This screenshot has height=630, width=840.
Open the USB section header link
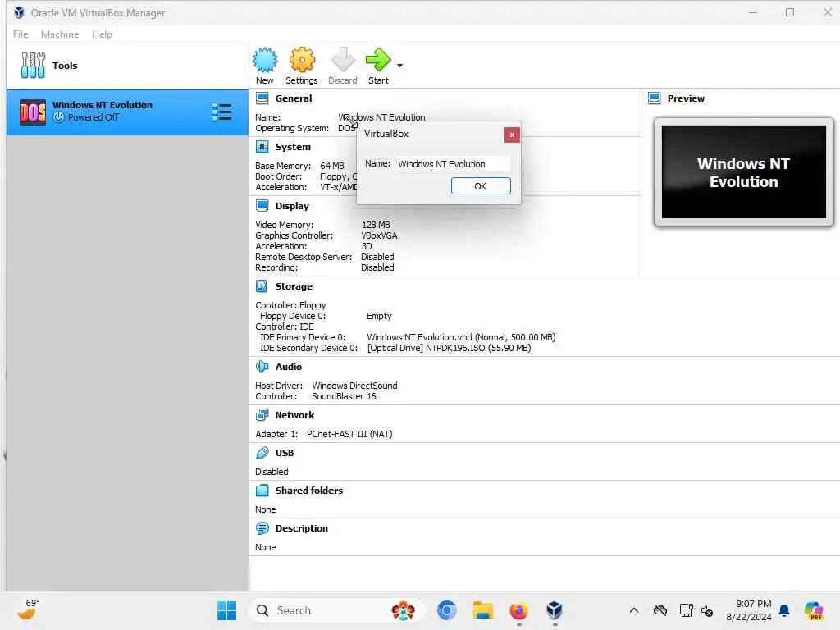point(285,453)
